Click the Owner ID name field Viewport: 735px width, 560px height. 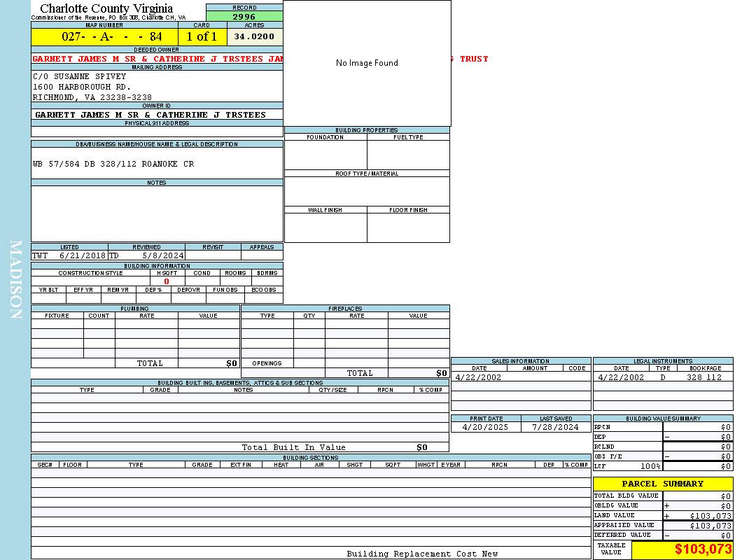click(150, 114)
